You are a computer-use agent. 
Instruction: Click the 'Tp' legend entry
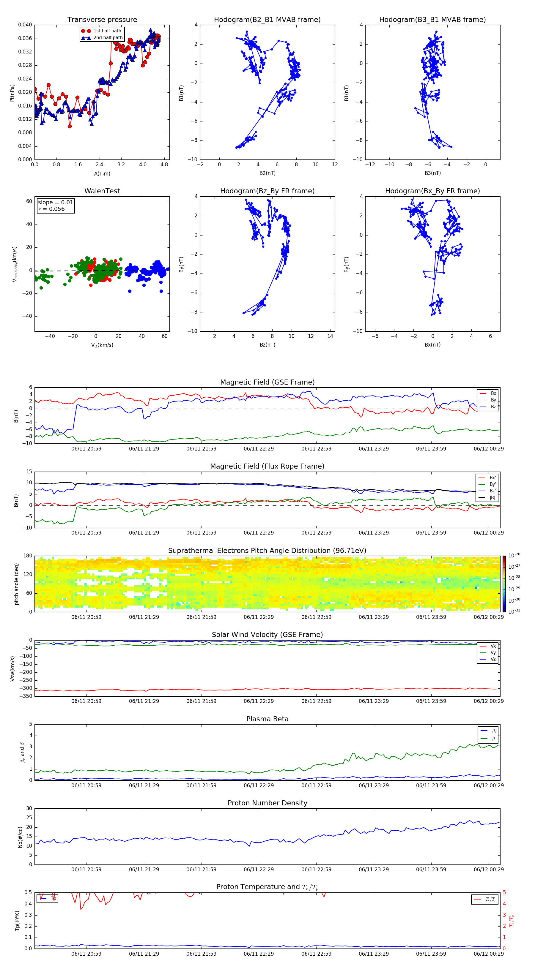point(48,899)
